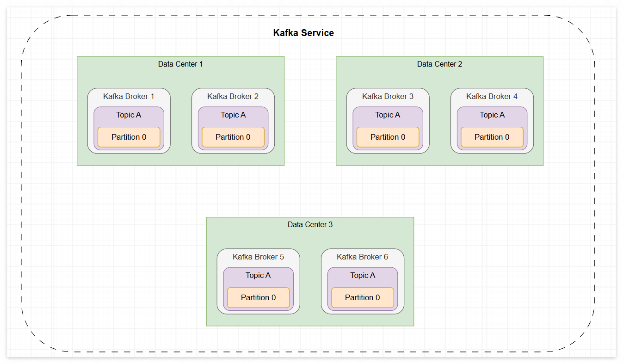This screenshot has width=623, height=364.
Task: Pick the "Kafka Broker 3" label
Action: pos(388,96)
